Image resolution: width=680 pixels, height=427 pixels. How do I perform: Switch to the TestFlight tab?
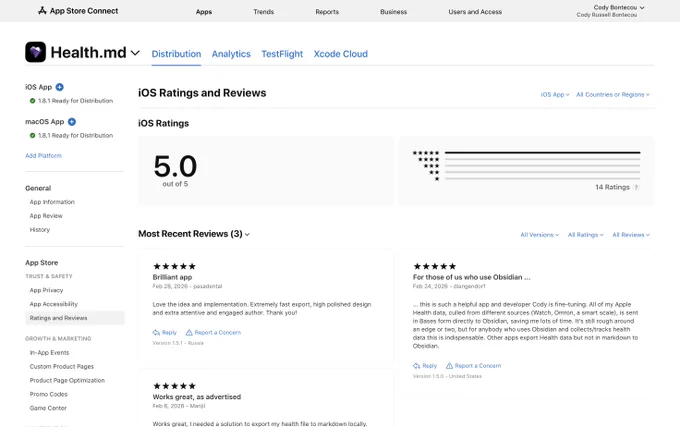282,54
